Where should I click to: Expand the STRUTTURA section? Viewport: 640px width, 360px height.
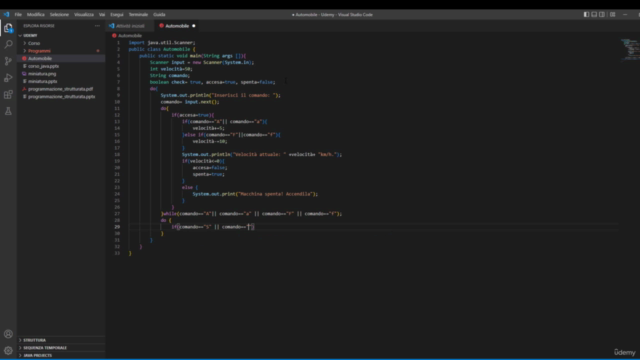(x=61, y=340)
